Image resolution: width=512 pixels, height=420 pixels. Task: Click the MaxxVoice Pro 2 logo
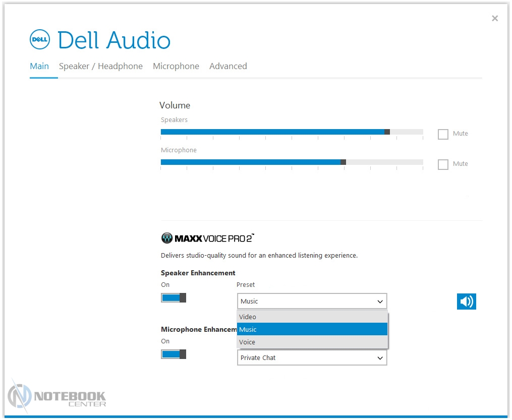point(207,238)
